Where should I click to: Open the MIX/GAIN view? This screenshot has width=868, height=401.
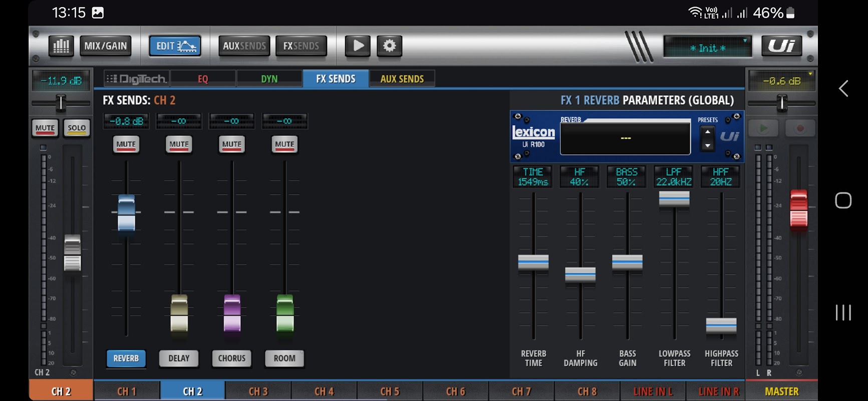[x=105, y=46]
